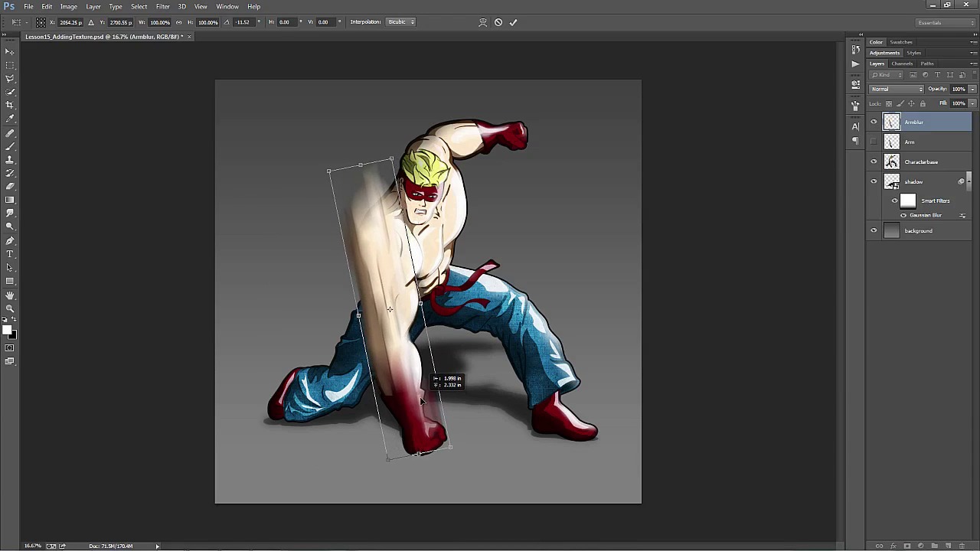Switch to warp mode icon
The width and height of the screenshot is (980, 551).
click(482, 22)
